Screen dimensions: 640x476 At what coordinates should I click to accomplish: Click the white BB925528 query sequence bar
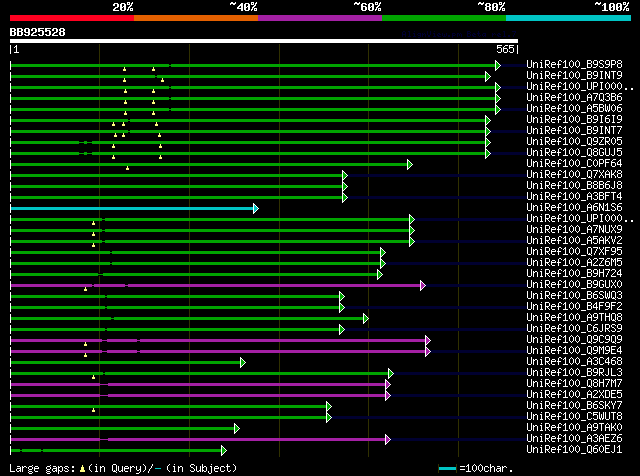[x=264, y=41]
